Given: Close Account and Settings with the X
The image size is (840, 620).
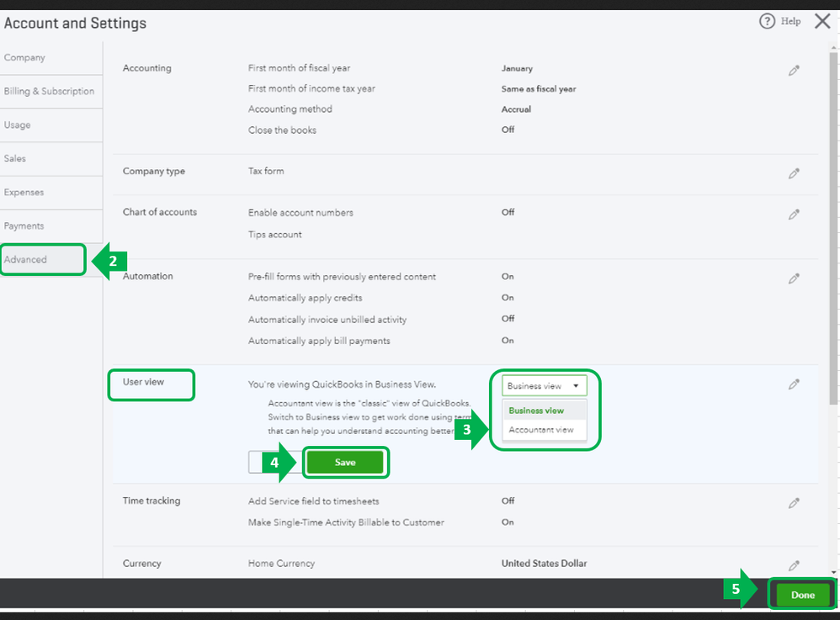Looking at the screenshot, I should click(822, 21).
